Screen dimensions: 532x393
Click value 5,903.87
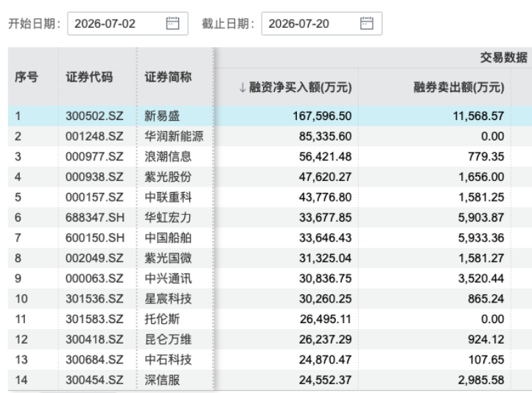481,218
